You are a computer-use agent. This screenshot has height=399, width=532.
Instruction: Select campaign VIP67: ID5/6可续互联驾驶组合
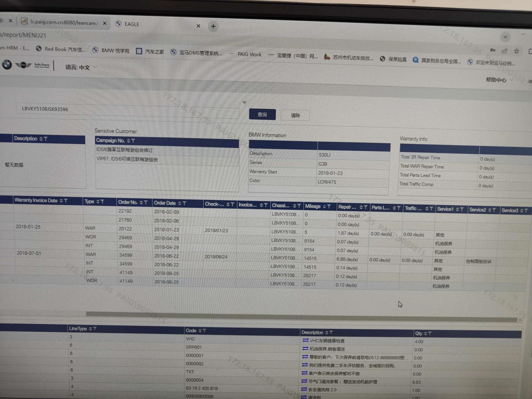(127, 159)
